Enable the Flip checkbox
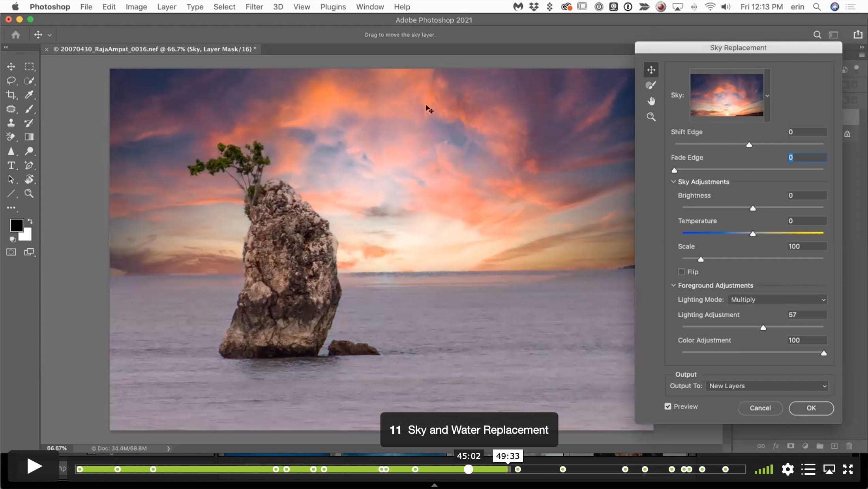This screenshot has width=868, height=489. pos(681,272)
